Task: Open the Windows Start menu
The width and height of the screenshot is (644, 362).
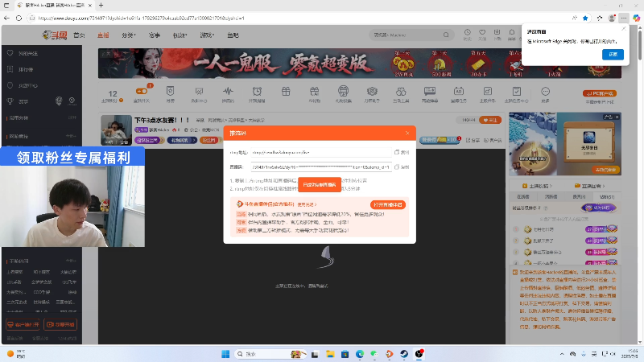Action: pyautogui.click(x=225, y=354)
